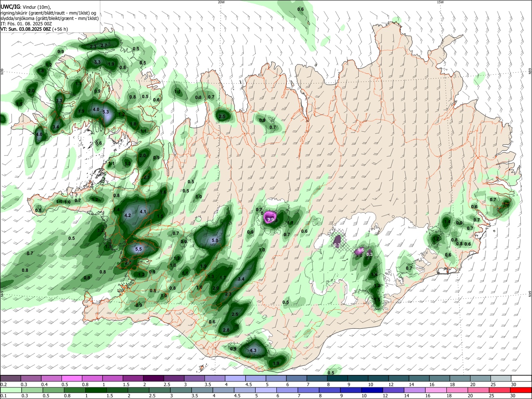Click the '0.2' label under the upper legend
The image size is (532, 399).
coord(3,384)
